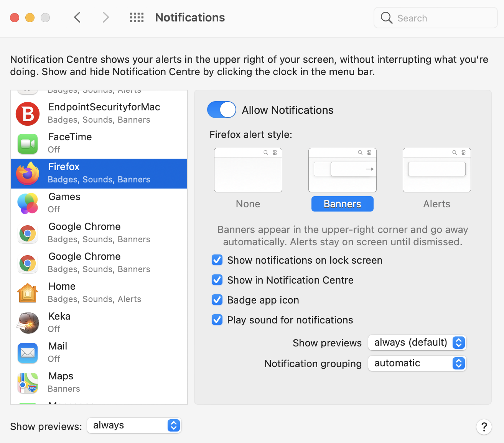Screen dimensions: 504x443
Task: Click the Home house icon
Action: pyautogui.click(x=28, y=293)
